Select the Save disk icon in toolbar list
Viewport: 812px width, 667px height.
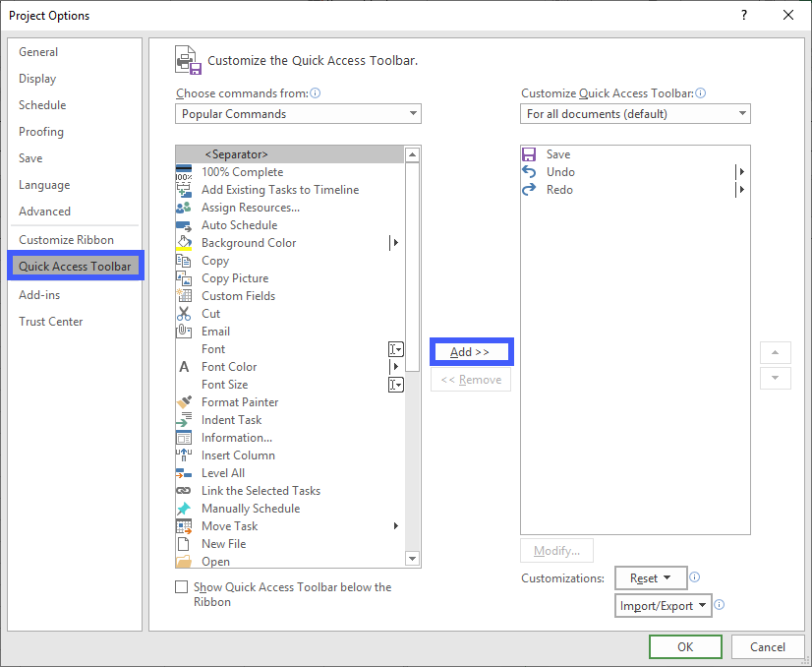click(529, 154)
